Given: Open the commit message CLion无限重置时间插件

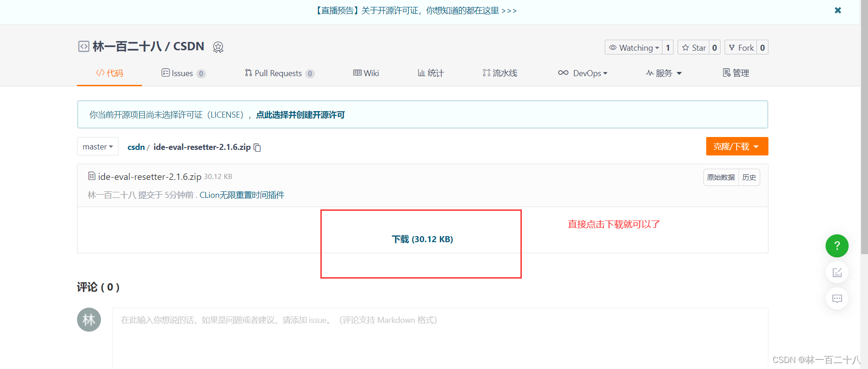Looking at the screenshot, I should pos(242,195).
